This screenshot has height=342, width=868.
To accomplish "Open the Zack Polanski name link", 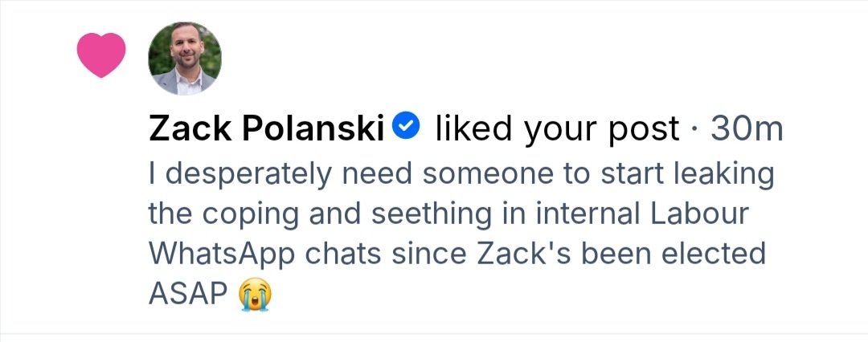I will (x=266, y=128).
